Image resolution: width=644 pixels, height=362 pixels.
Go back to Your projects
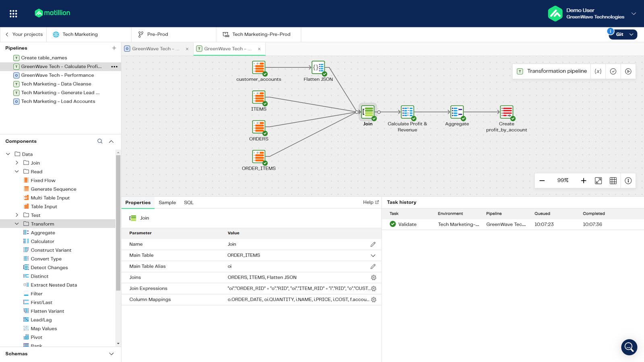[x=24, y=34]
